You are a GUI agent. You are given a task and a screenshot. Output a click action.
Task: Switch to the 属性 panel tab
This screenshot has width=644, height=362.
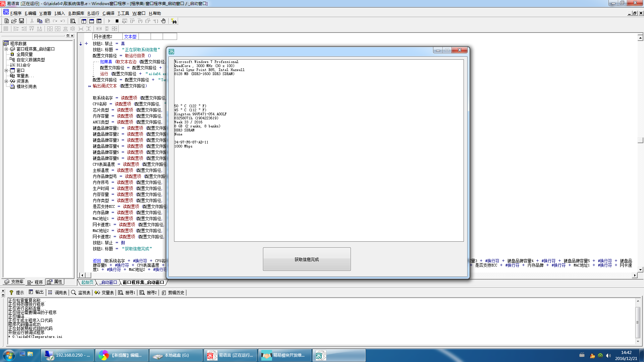click(x=55, y=282)
